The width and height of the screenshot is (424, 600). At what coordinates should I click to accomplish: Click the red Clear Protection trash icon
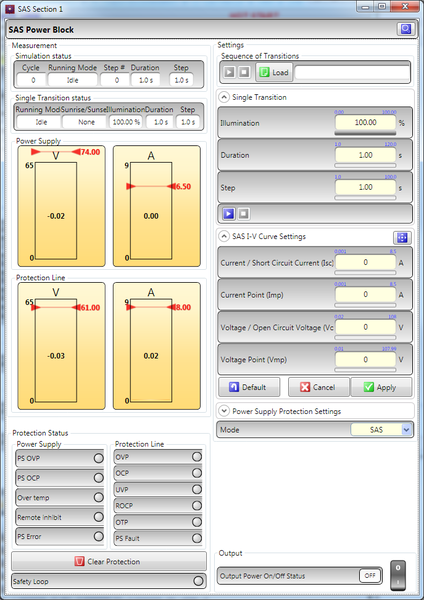tap(79, 561)
